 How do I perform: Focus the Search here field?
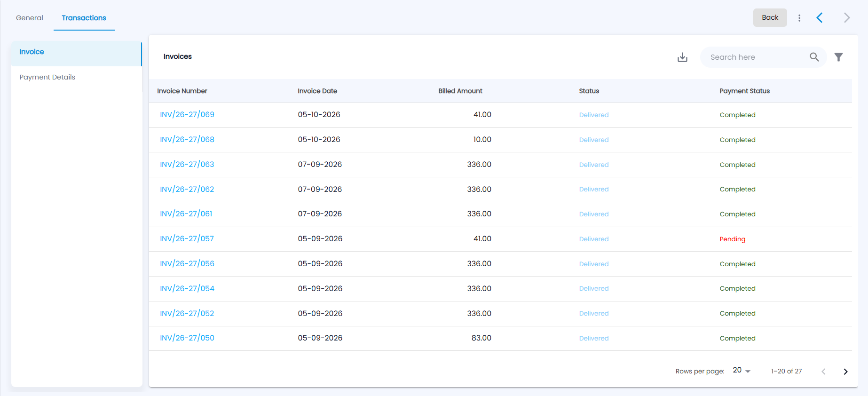[756, 57]
